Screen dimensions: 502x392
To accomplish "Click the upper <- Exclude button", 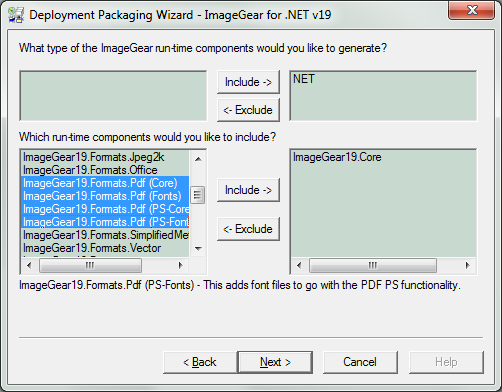I will point(248,110).
